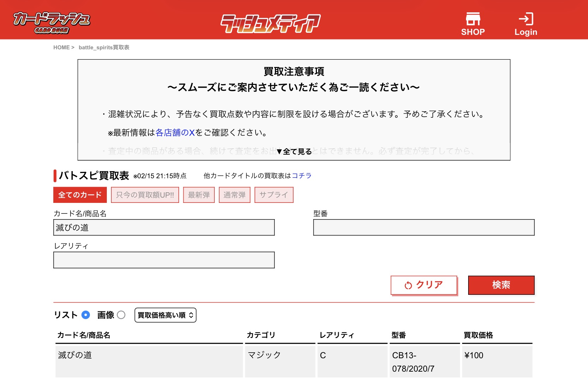Screen dimensions: 588x391
Task: Click the Card Rush logo
Action: [x=51, y=23]
